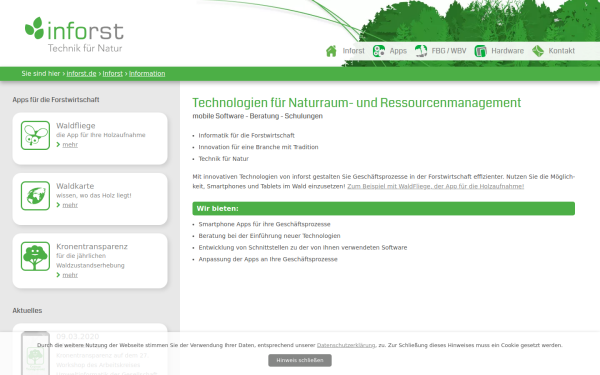Click the 'Aktuelles' sidebar heading
600x375 pixels.
(27, 311)
